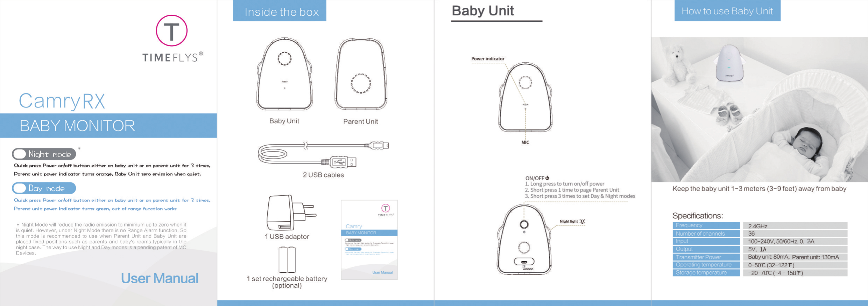Image resolution: width=868 pixels, height=306 pixels.
Task: Click the 'Transmitter Power' spec label
Action: click(x=706, y=257)
